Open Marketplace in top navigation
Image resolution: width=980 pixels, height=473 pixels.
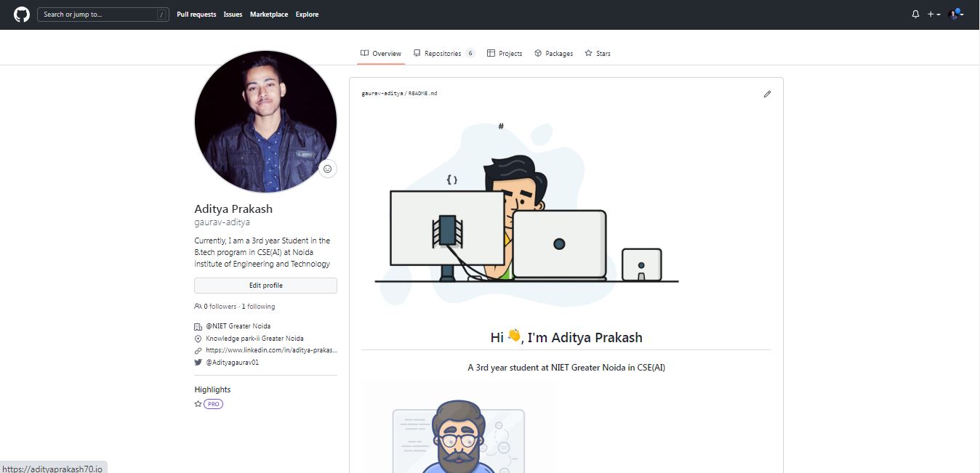[x=269, y=15]
